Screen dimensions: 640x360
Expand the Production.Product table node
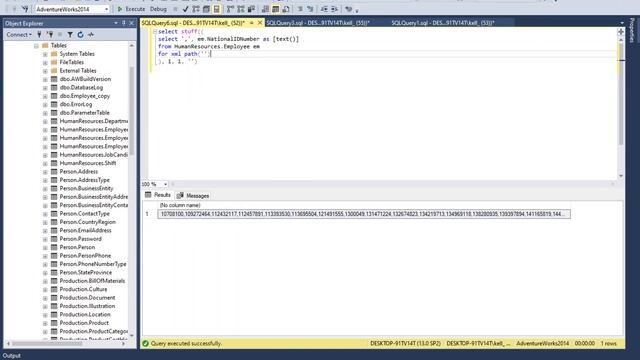click(45, 323)
